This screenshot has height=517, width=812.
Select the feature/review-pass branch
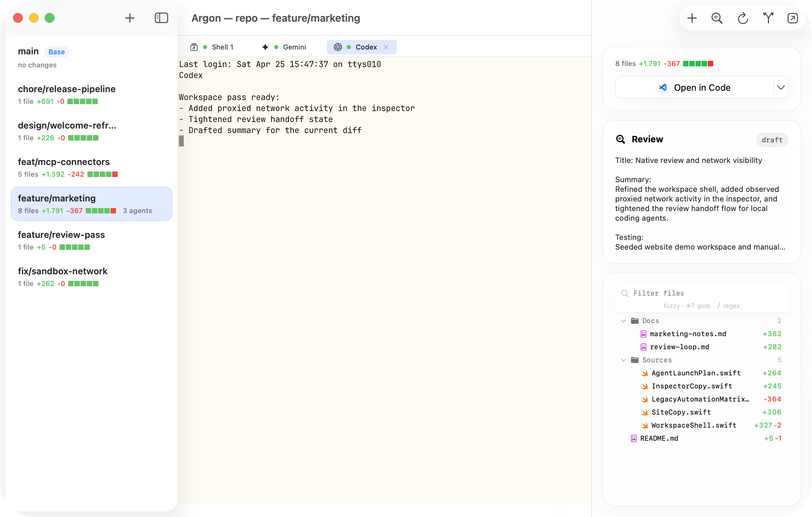(x=61, y=235)
